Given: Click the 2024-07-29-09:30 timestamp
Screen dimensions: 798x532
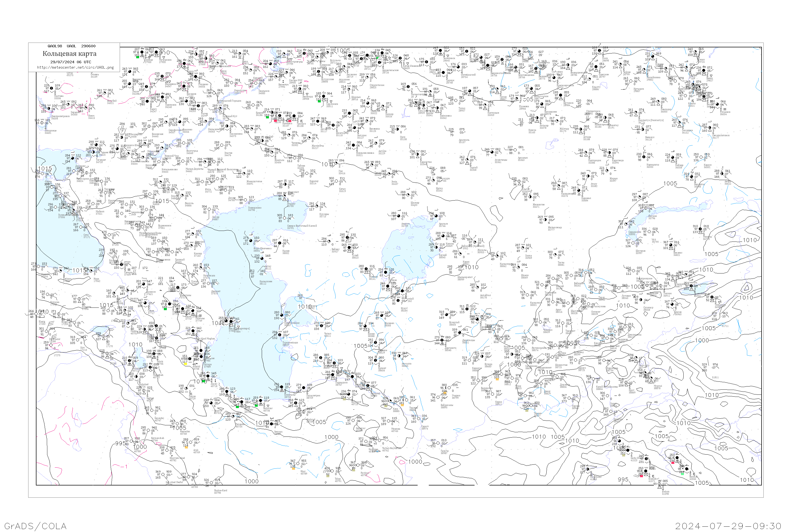Looking at the screenshot, I should tap(728, 526).
